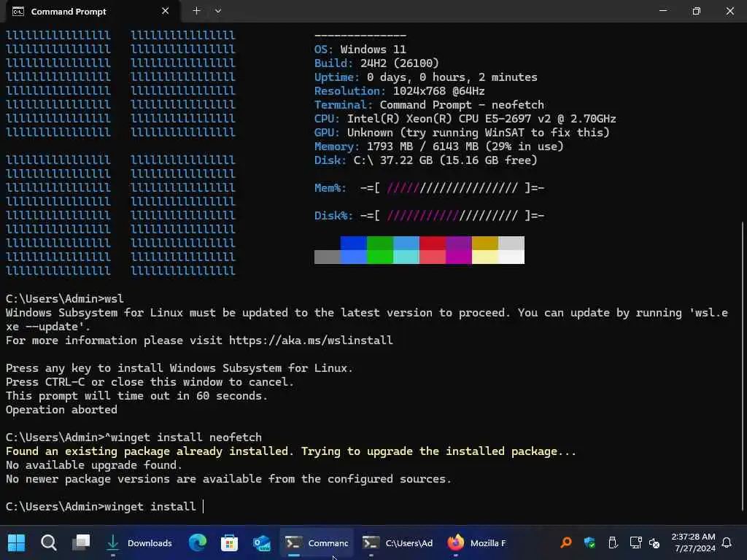Click the dark yellow color block
The image size is (747, 560).
pyautogui.click(x=485, y=243)
